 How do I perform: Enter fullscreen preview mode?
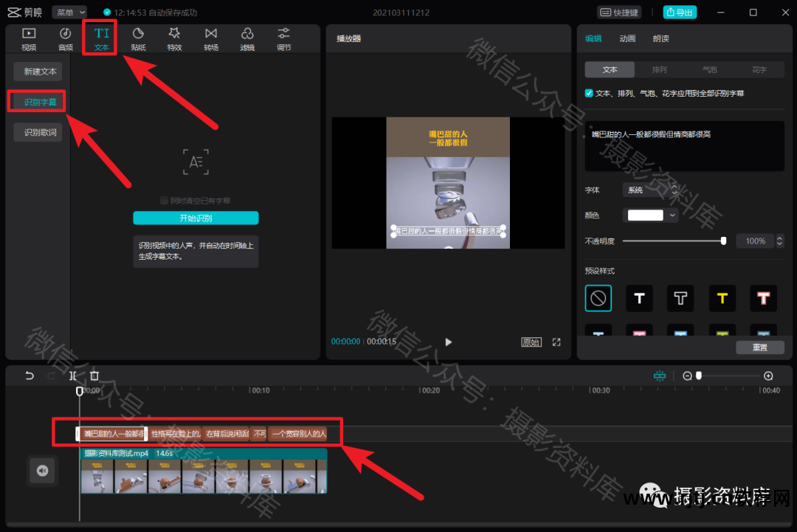556,342
